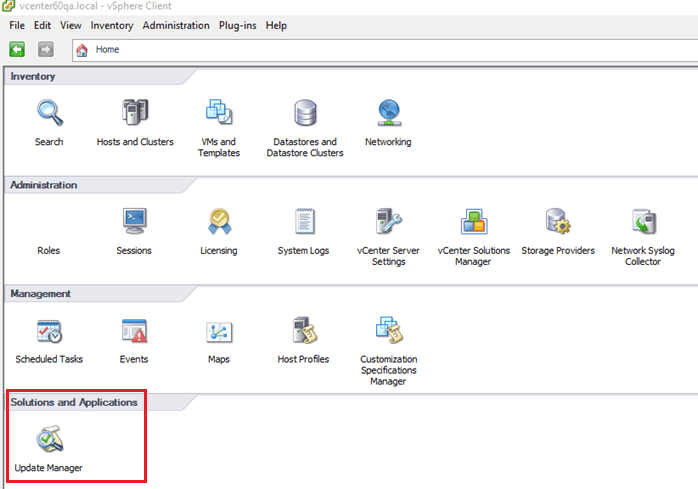Open Storage Providers icon
This screenshot has width=698, height=489.
point(558,221)
